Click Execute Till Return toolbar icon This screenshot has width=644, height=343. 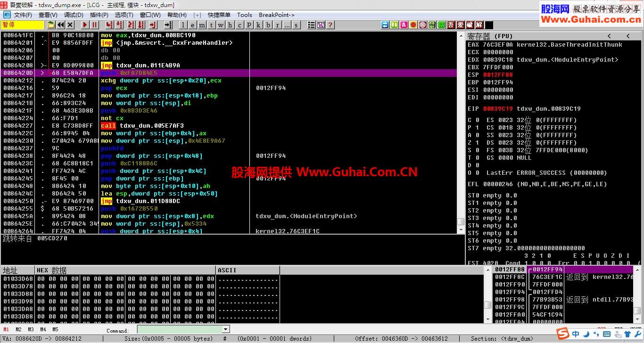[153, 25]
